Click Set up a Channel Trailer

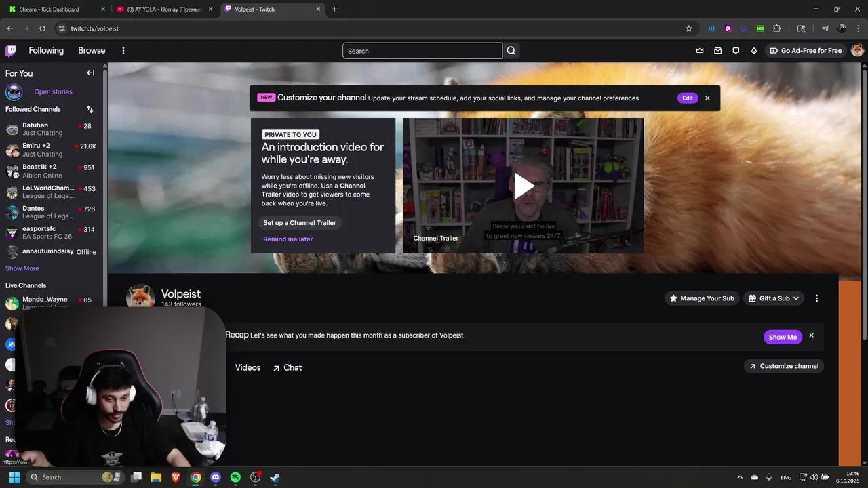click(300, 223)
